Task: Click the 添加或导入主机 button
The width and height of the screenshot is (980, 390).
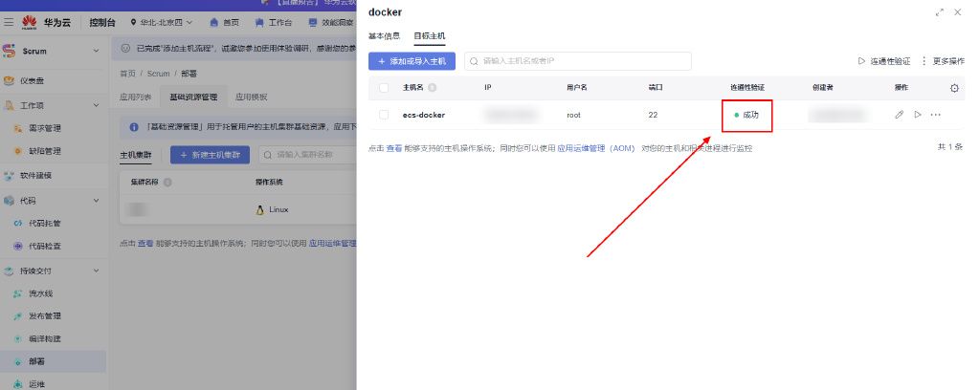Action: pos(412,61)
